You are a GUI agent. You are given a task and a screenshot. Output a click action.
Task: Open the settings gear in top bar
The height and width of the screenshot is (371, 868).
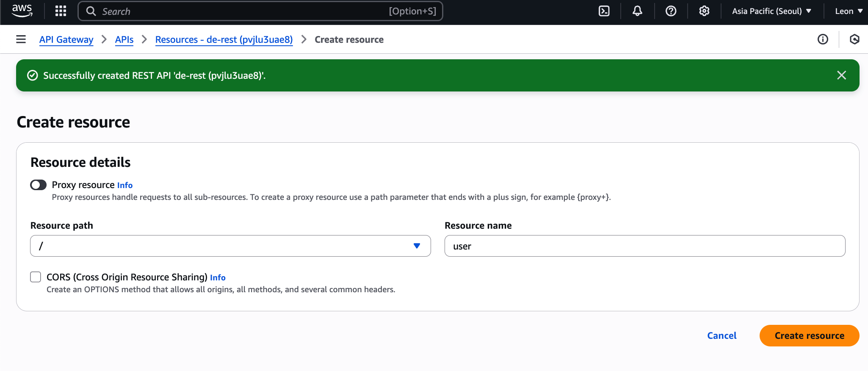[x=704, y=11]
